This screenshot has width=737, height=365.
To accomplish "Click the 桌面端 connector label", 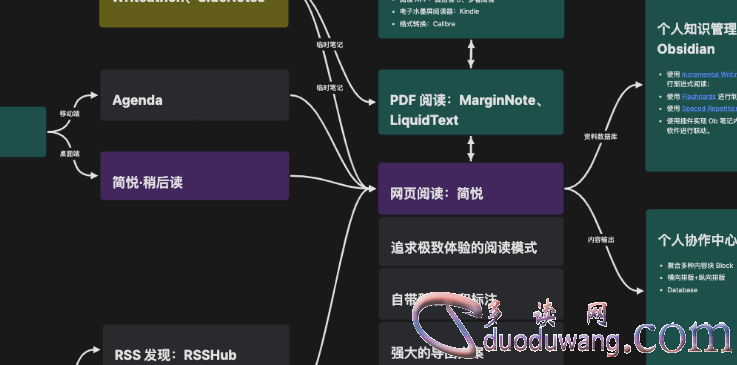I will 69,154.
